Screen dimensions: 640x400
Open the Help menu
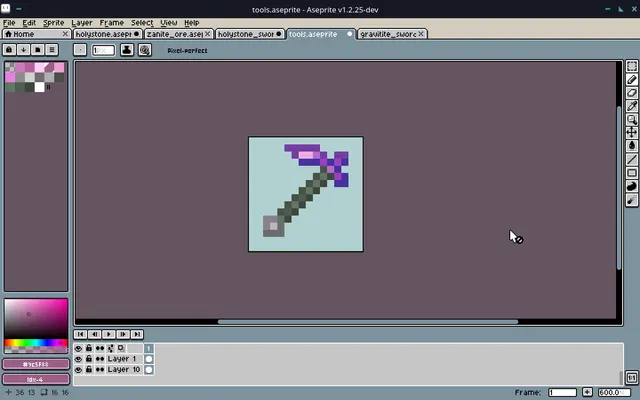coord(191,23)
